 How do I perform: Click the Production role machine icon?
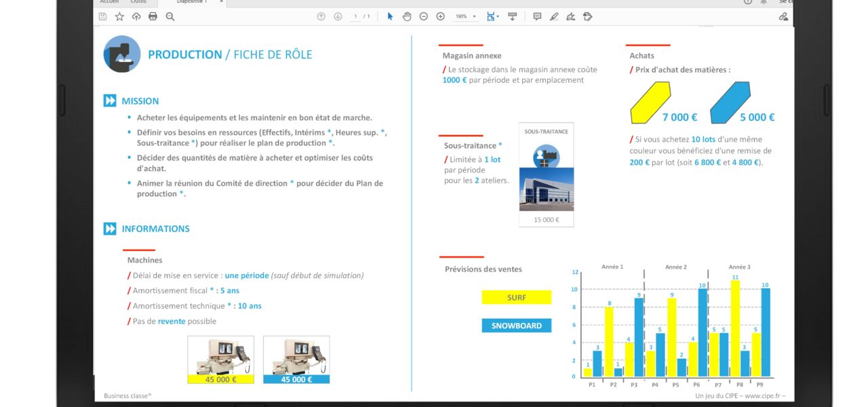click(x=122, y=54)
